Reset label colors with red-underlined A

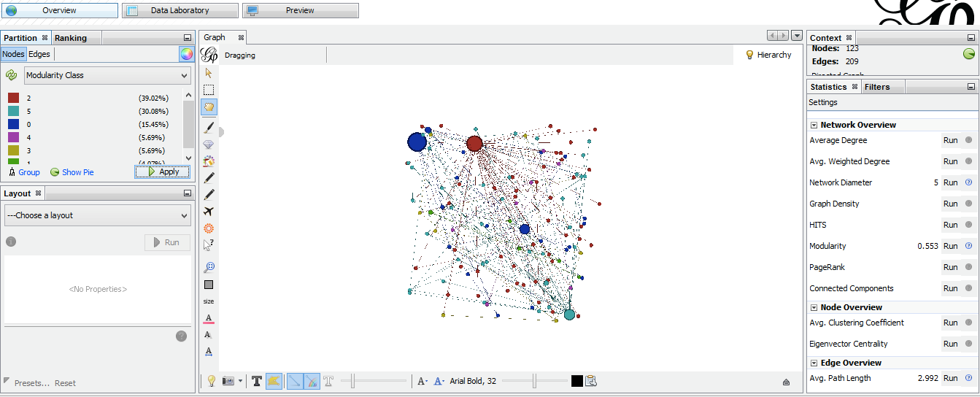point(209,318)
